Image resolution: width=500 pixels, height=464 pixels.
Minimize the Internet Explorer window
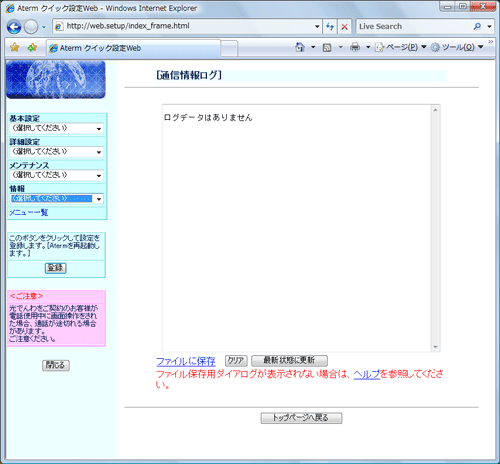(x=448, y=7)
